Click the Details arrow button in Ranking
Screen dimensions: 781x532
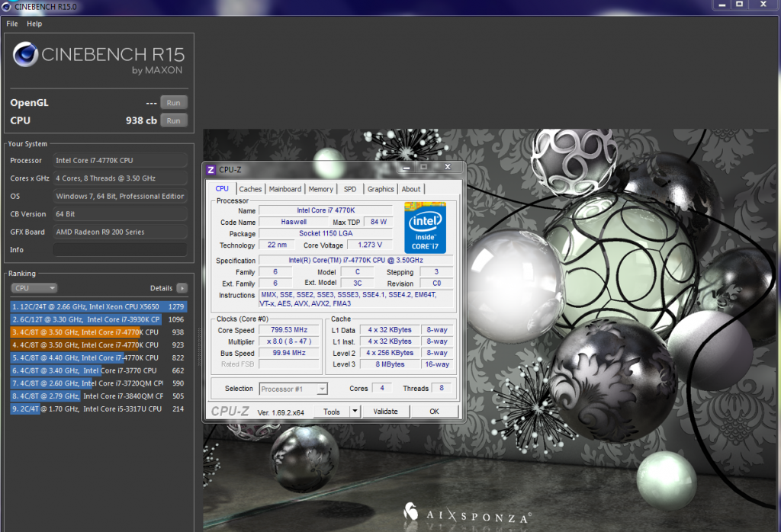[x=182, y=288]
